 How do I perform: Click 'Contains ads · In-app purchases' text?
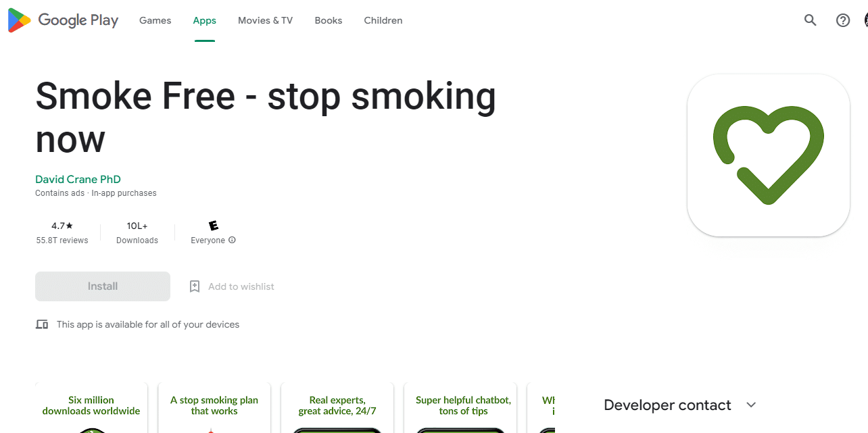(x=96, y=193)
